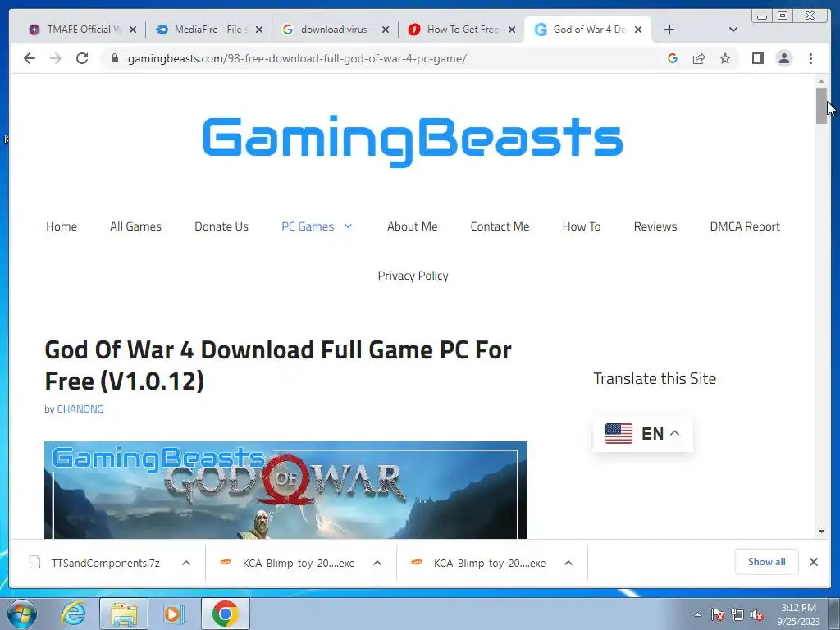Click the God of War banner image
Viewport: 840px width, 630px height.
coord(285,490)
